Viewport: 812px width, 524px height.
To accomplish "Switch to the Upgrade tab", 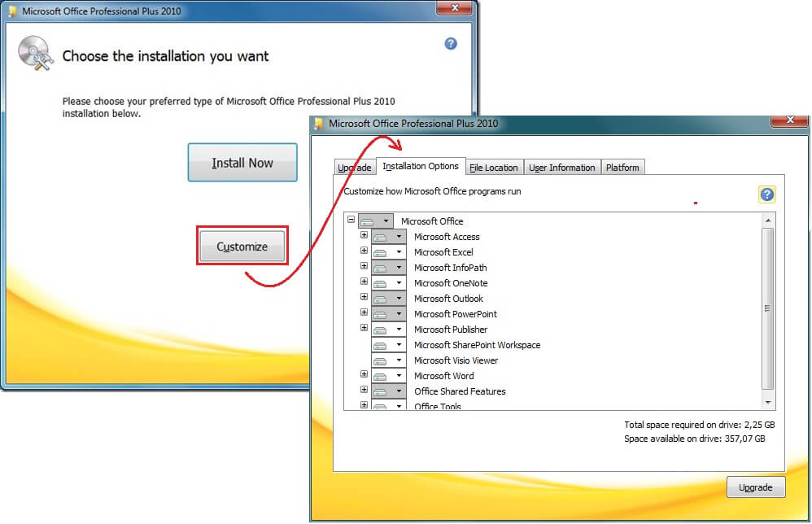I will pyautogui.click(x=354, y=168).
